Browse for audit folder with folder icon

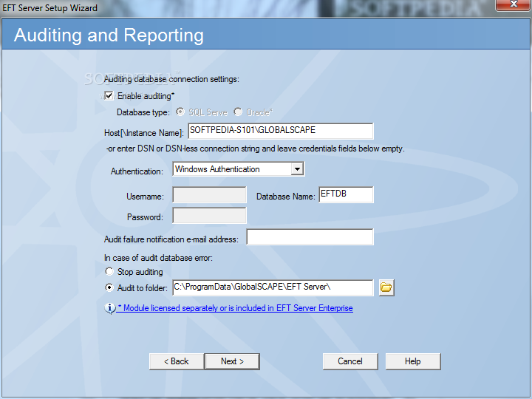pyautogui.click(x=386, y=287)
